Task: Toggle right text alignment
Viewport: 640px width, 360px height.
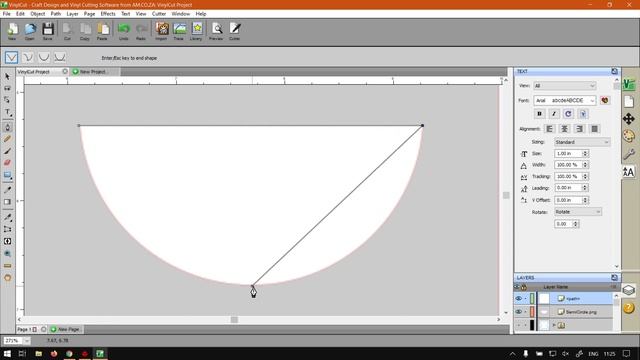Action: click(579, 129)
